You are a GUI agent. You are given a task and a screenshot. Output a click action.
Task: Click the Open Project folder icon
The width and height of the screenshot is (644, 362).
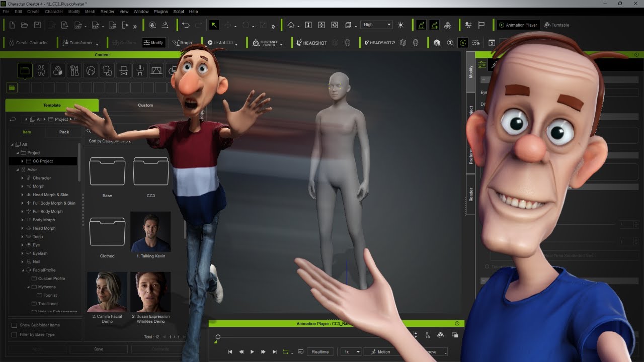click(24, 25)
